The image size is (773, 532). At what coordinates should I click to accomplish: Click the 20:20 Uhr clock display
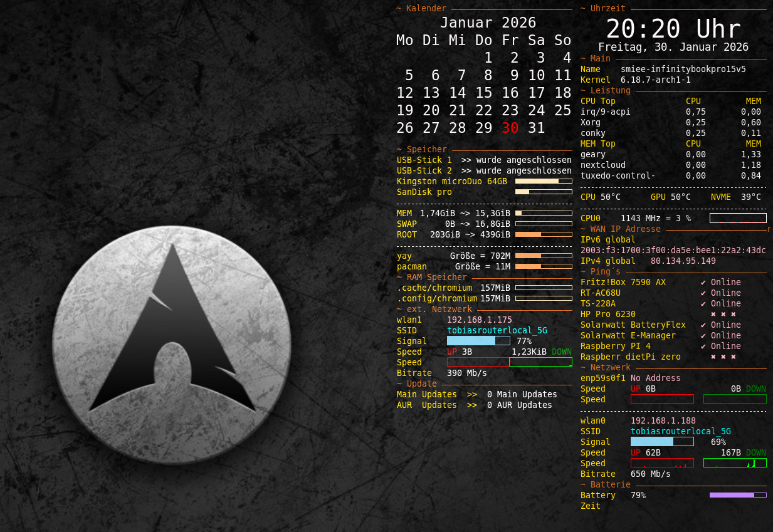pos(673,29)
